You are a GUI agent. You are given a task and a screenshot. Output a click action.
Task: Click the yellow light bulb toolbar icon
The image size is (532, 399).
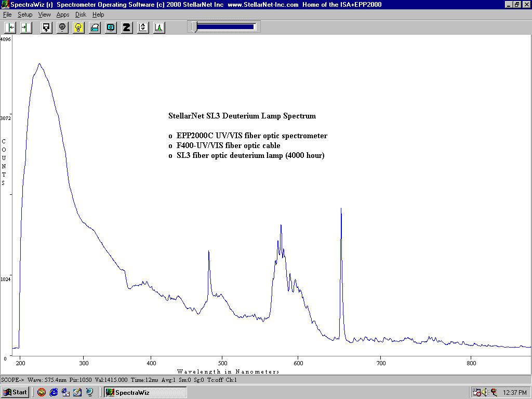coord(79,28)
